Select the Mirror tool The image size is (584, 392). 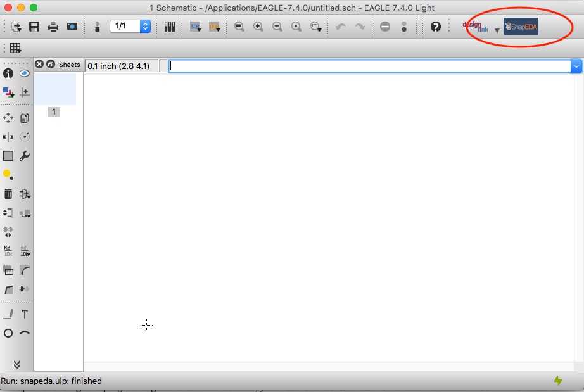click(8, 137)
